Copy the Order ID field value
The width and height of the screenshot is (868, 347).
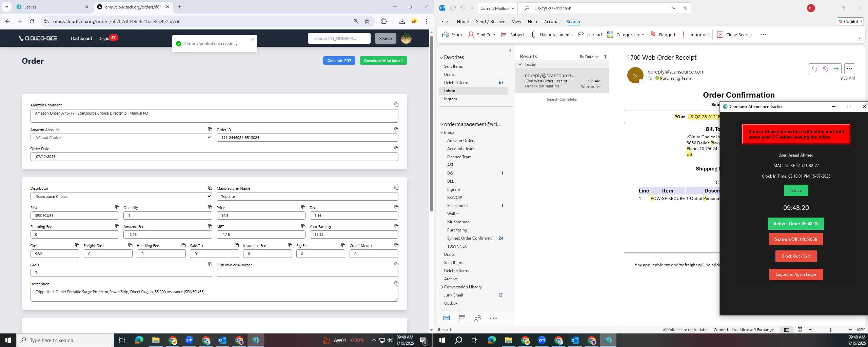pyautogui.click(x=396, y=129)
